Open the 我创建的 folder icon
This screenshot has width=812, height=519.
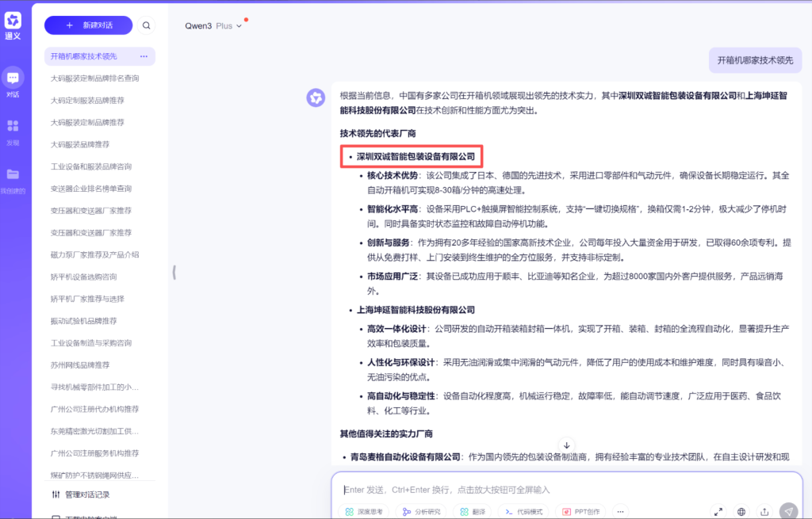(x=13, y=174)
